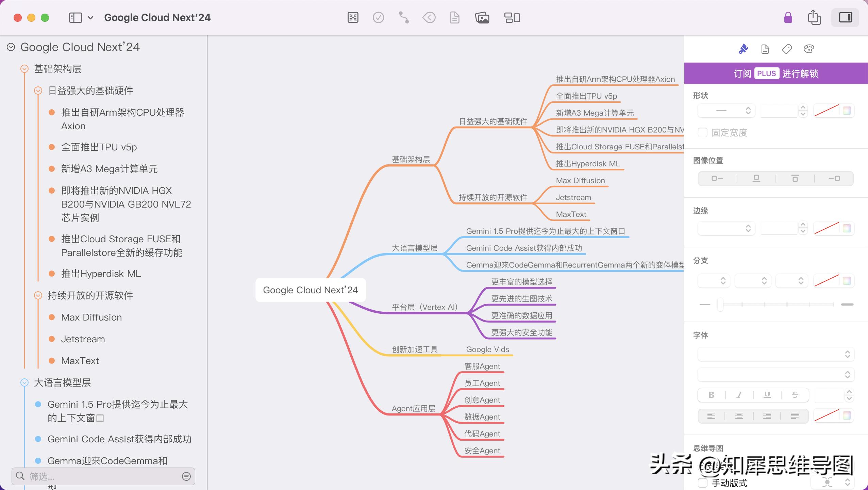
Task: Click the share export icon
Action: tap(814, 17)
